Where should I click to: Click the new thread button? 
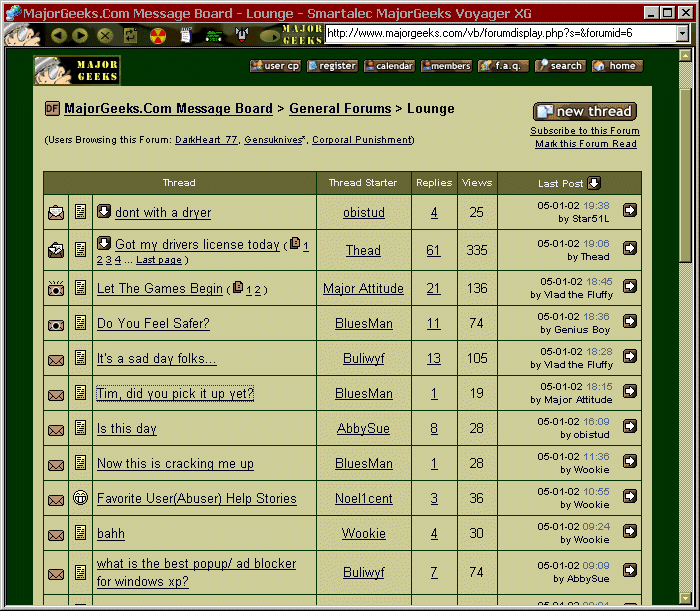coord(585,111)
